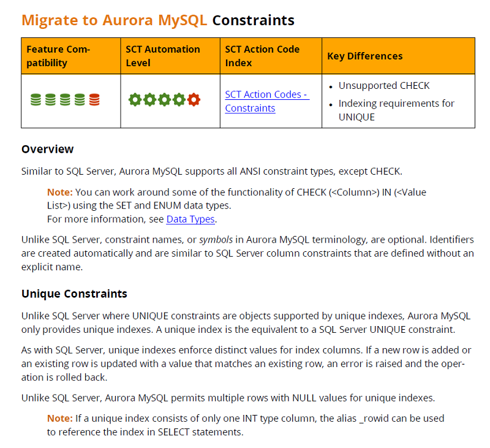Image resolution: width=490 pixels, height=448 pixels.
Task: Click the Feature Compatibility column header
Action: [x=71, y=56]
